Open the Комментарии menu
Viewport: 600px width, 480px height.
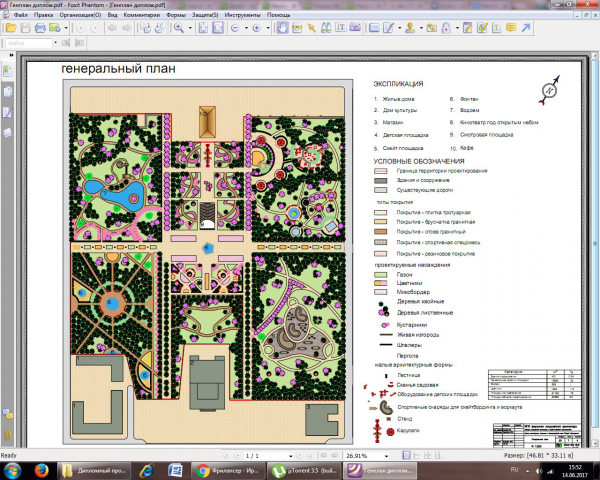pyautogui.click(x=142, y=15)
